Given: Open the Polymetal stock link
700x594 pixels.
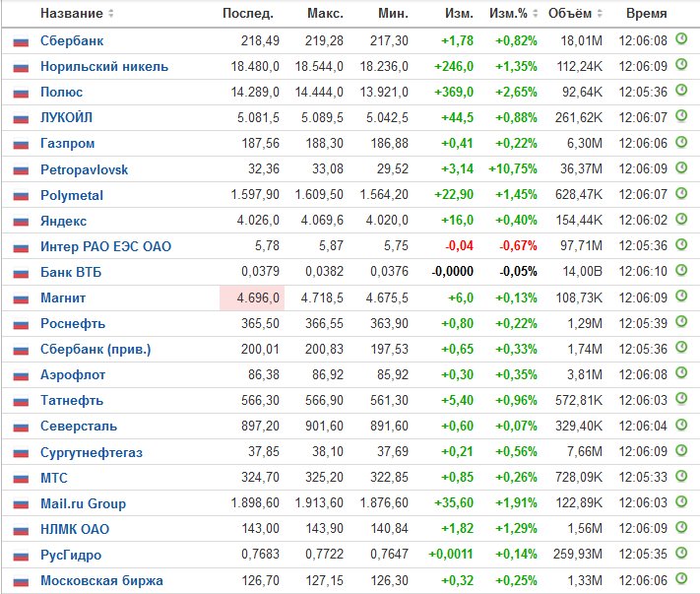Looking at the screenshot, I should coord(72,196).
